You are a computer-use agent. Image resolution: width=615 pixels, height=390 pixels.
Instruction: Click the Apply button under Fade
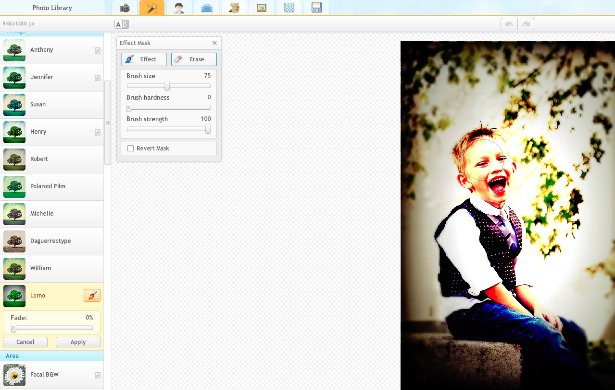pos(78,342)
